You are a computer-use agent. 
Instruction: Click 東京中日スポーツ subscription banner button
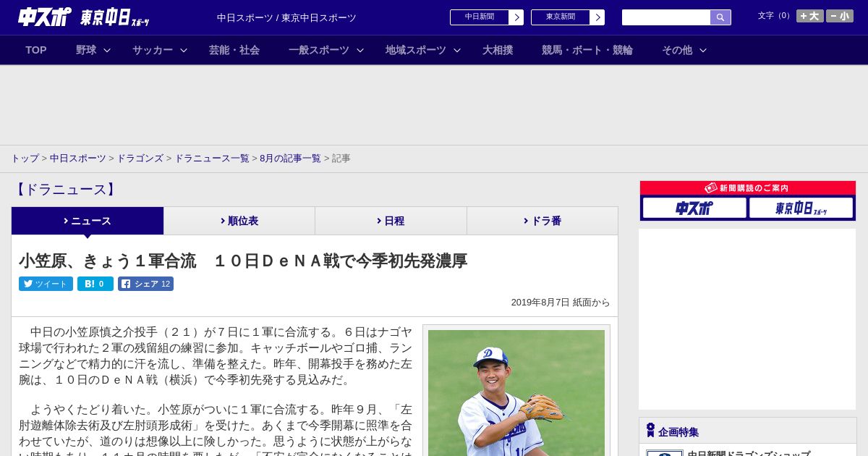coord(801,208)
